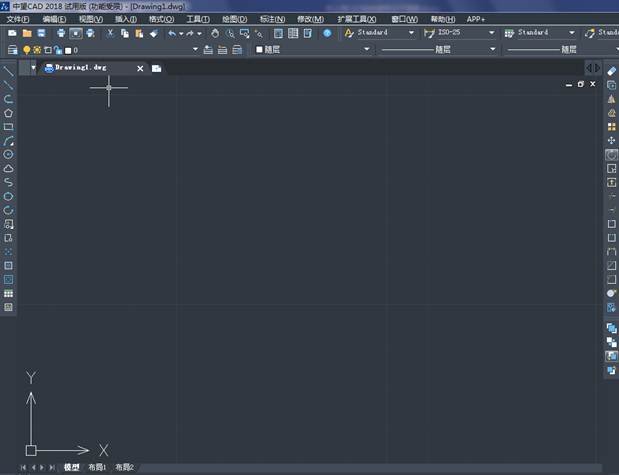Viewport: 619px width, 475px height.
Task: Open the ISO-25 dimension style dropdown
Action: [x=491, y=33]
